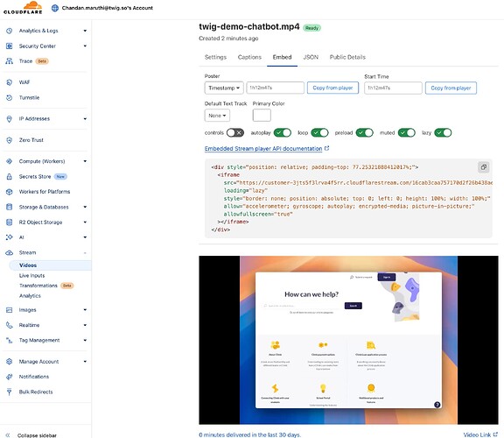Open the Default Text Track dropdown
This screenshot has width=504, height=438.
tap(217, 116)
